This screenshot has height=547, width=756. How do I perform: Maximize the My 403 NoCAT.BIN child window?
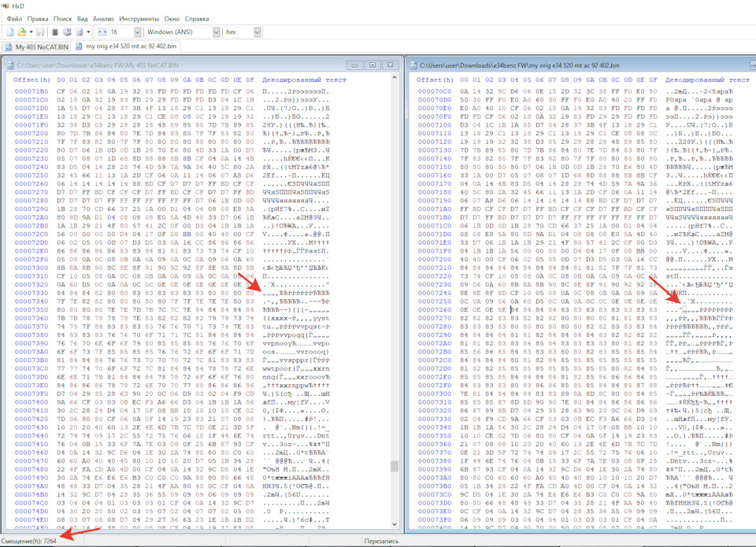pyautogui.click(x=372, y=65)
